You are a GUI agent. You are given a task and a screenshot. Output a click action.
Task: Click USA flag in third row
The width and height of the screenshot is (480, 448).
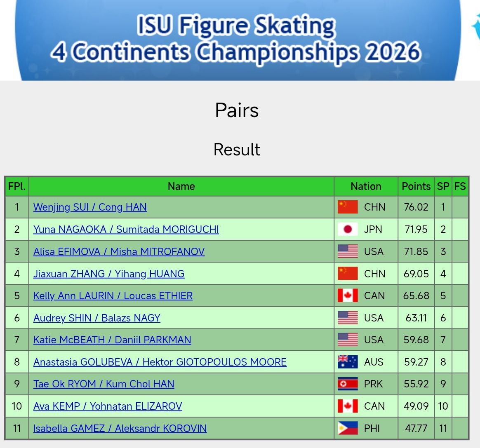(348, 251)
